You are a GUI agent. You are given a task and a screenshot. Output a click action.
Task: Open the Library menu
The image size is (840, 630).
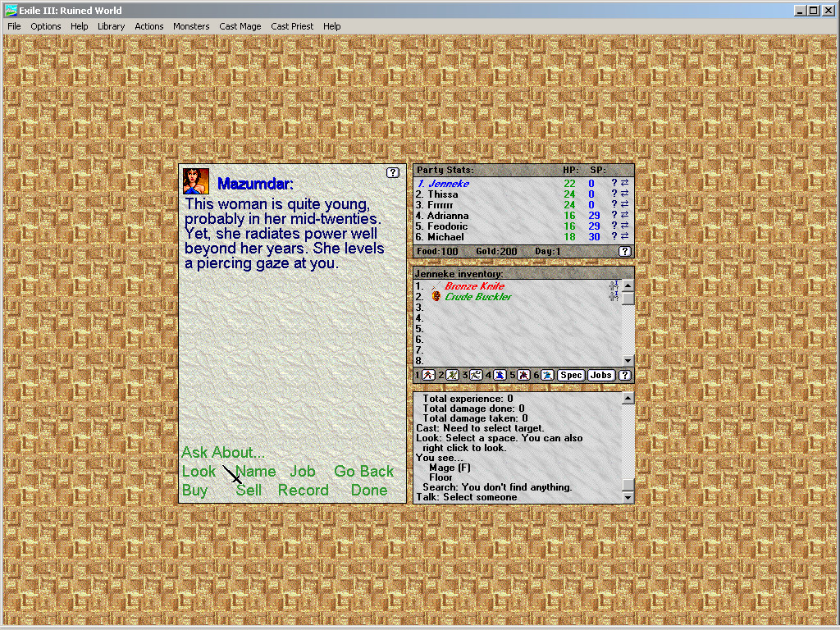(x=111, y=26)
